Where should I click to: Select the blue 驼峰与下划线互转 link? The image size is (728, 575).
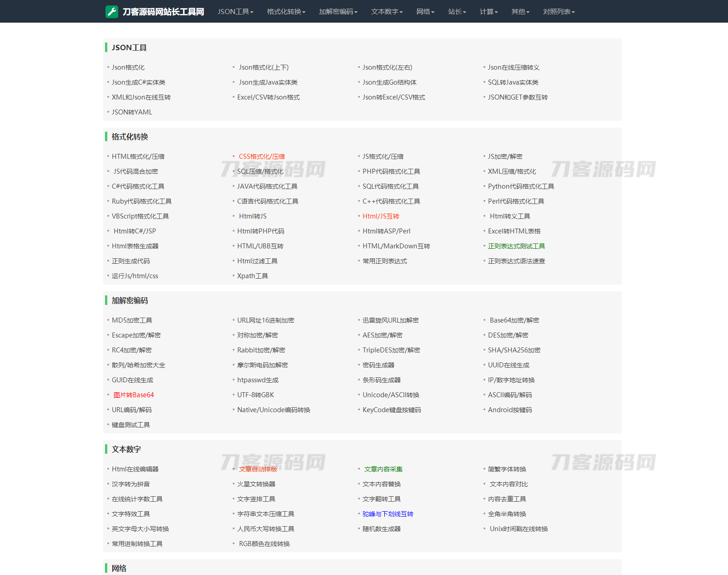coord(388,514)
